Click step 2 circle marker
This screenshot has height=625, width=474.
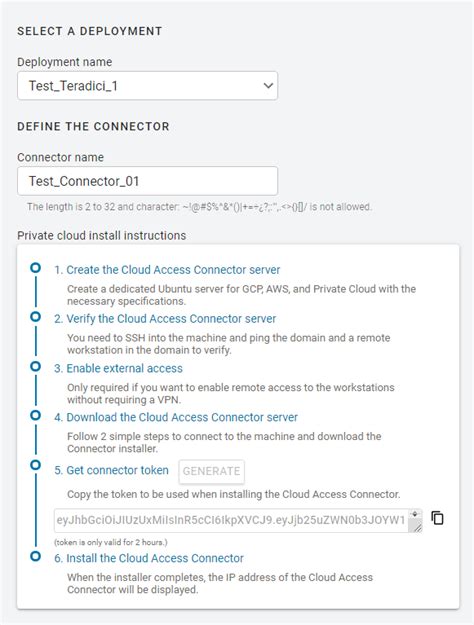pos(35,316)
